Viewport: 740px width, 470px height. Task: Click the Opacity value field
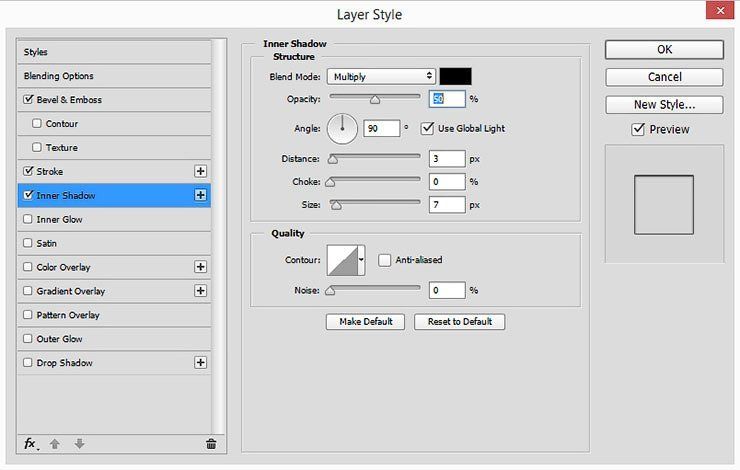(x=447, y=99)
